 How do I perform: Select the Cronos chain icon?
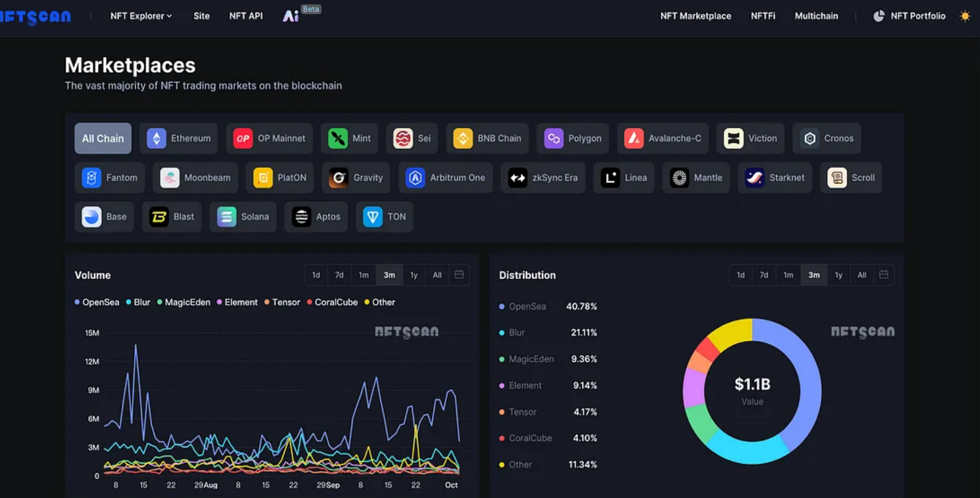(810, 138)
